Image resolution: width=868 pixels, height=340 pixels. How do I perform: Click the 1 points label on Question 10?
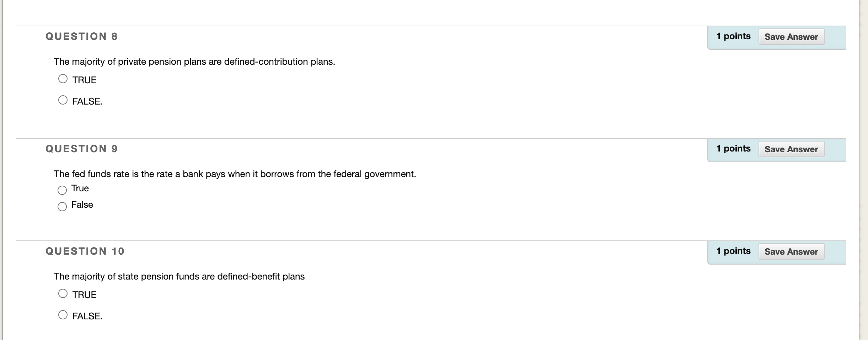pos(734,250)
